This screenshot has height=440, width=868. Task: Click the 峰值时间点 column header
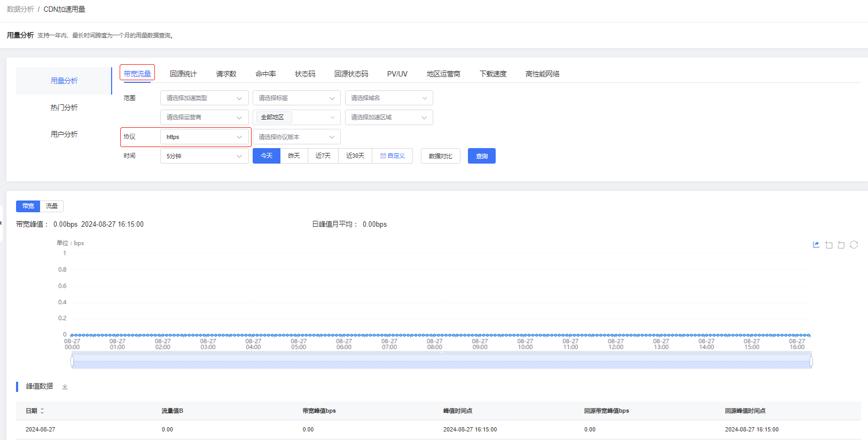point(458,411)
